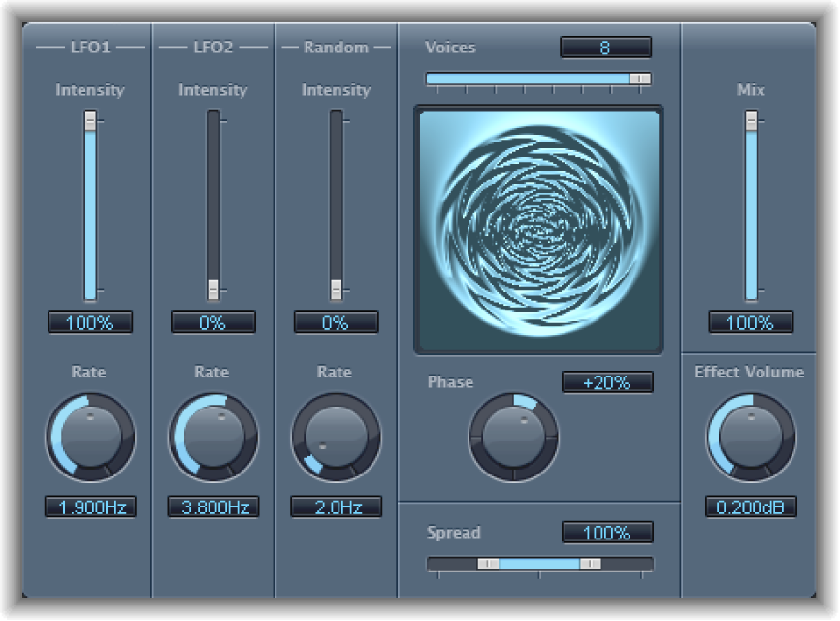Click the Effect Volume 0.200dB readout
840x621 pixels.
pos(752,507)
